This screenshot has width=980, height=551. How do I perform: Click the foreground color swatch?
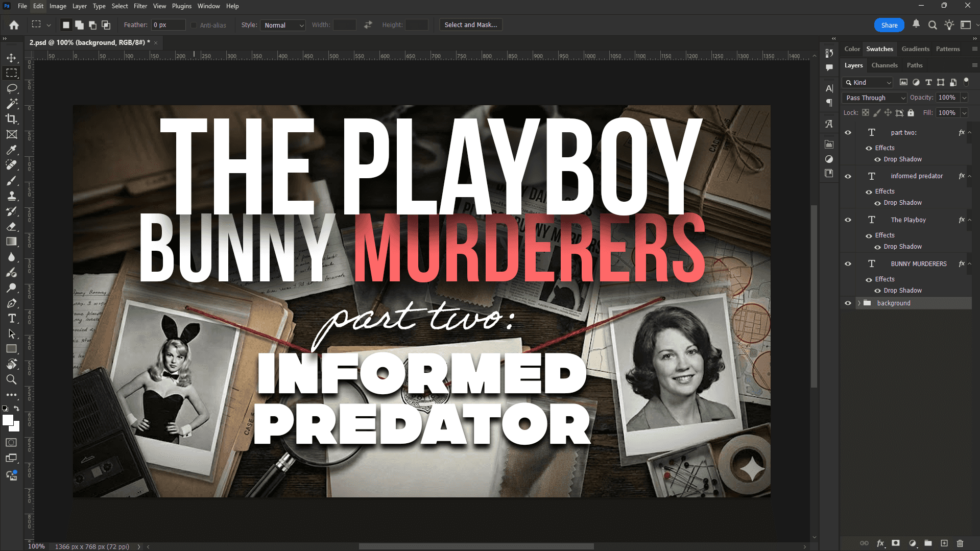pyautogui.click(x=7, y=420)
